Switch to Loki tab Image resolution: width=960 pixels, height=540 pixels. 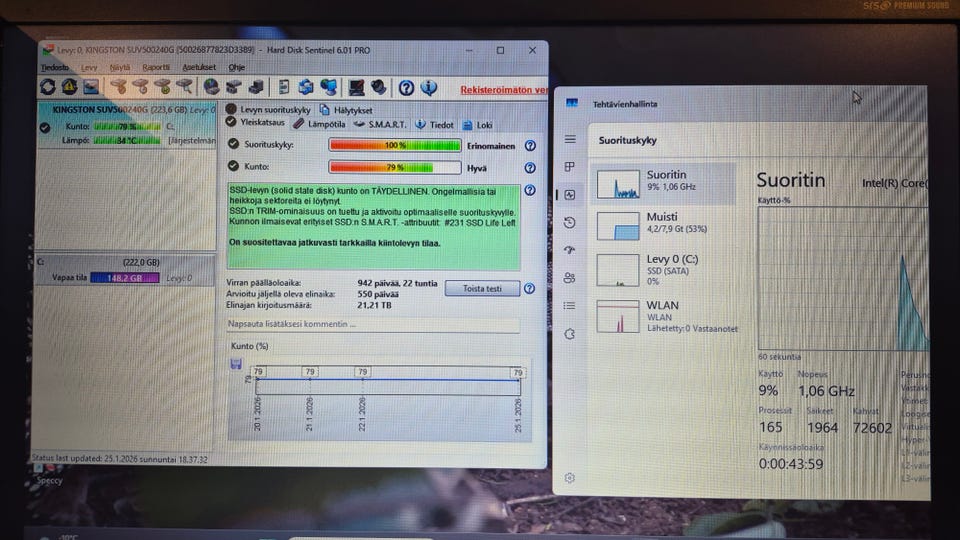pyautogui.click(x=478, y=125)
